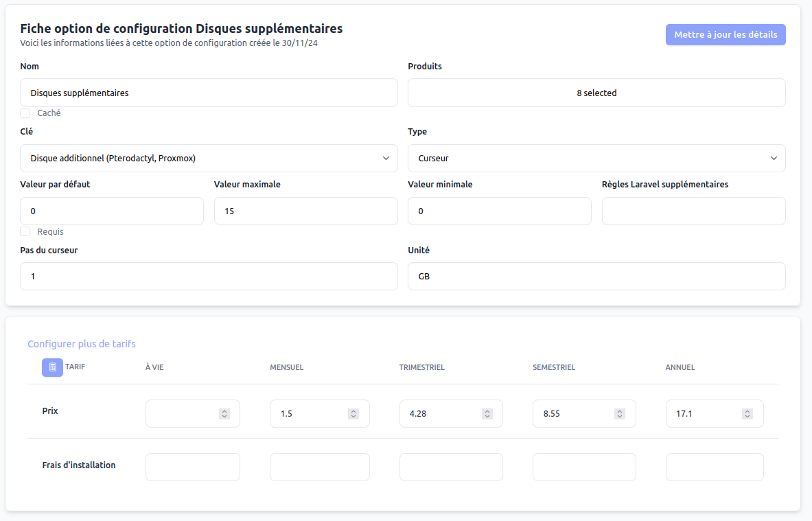812x521 pixels.
Task: Toggle the Requis checkbox
Action: click(x=25, y=232)
